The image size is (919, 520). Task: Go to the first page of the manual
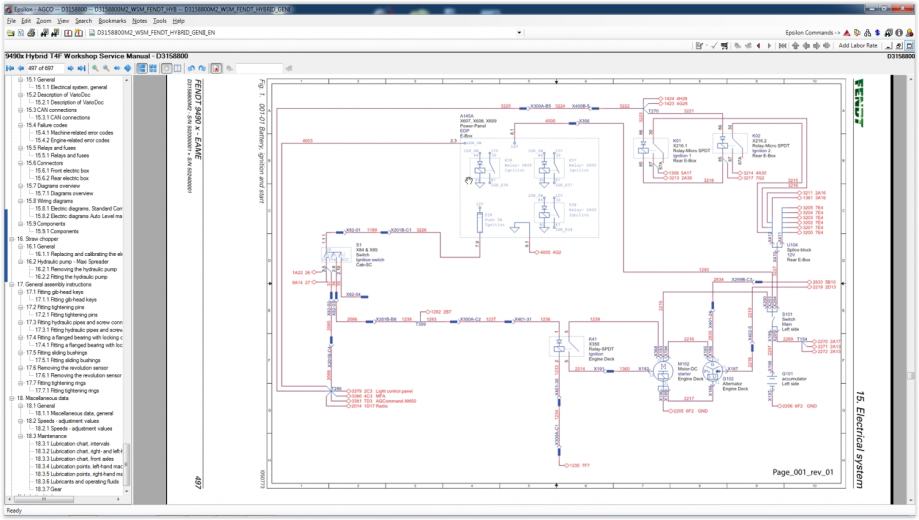click(9, 68)
